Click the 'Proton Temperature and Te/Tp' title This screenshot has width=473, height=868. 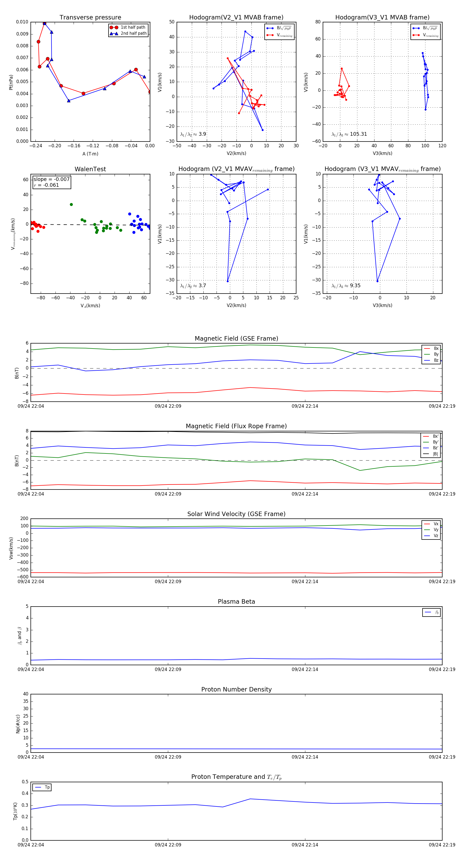click(236, 777)
